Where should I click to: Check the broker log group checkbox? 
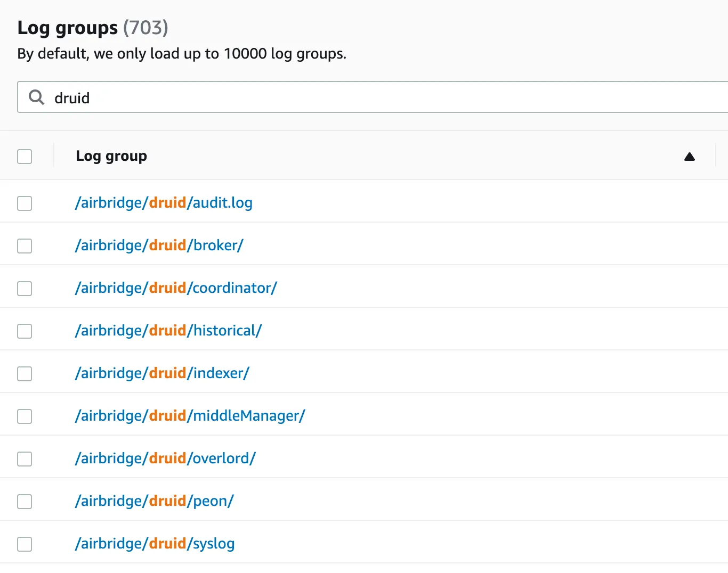click(25, 246)
